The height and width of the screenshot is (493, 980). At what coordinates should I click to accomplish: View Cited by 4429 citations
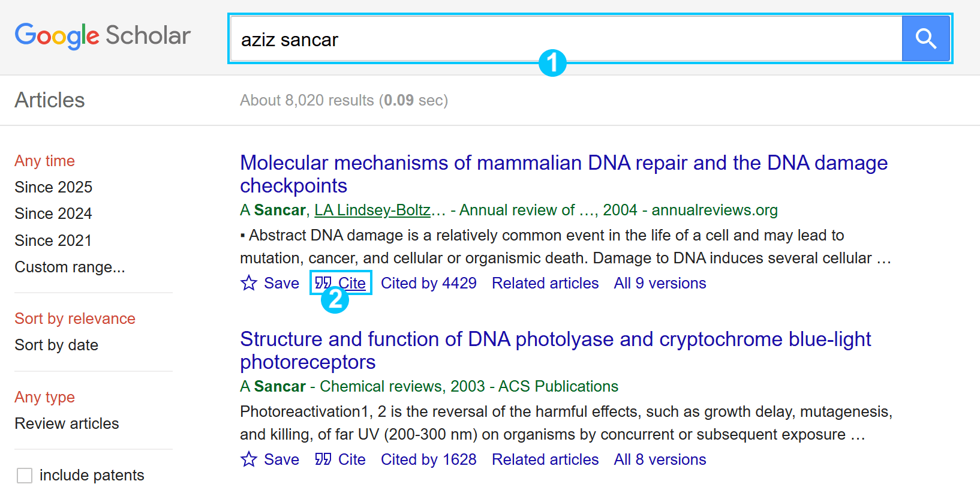coord(429,283)
